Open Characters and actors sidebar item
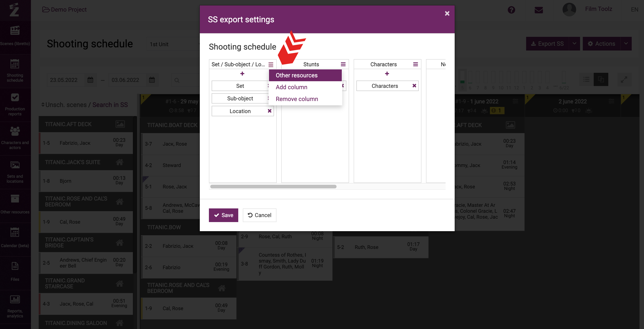 [x=15, y=138]
